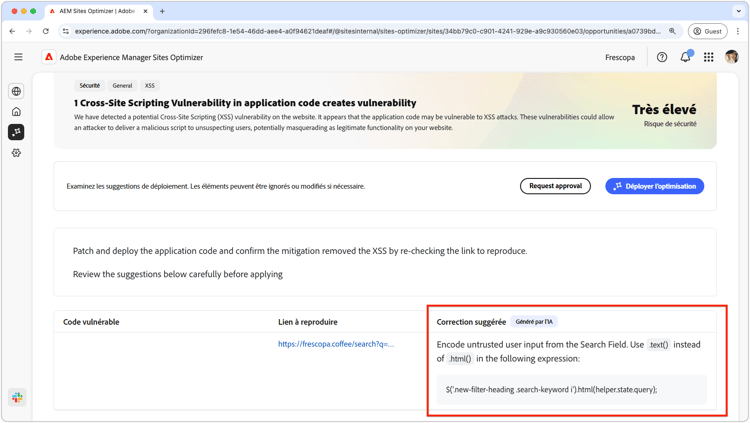Click the General tag
The height and width of the screenshot is (423, 750).
[122, 86]
